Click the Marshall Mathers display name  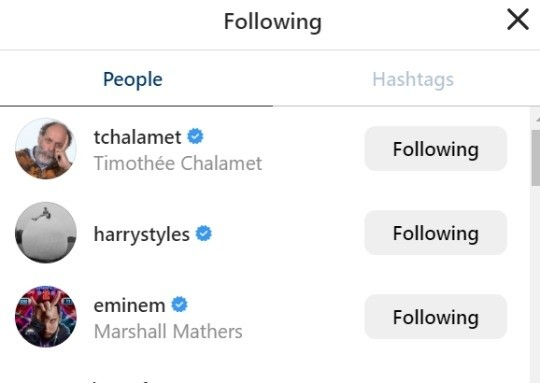click(168, 332)
